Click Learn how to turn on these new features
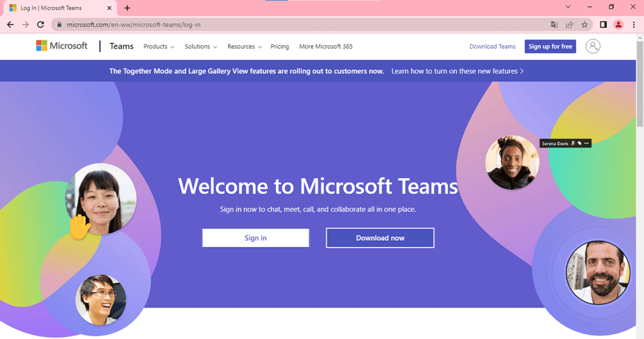The width and height of the screenshot is (644, 339). coord(457,71)
